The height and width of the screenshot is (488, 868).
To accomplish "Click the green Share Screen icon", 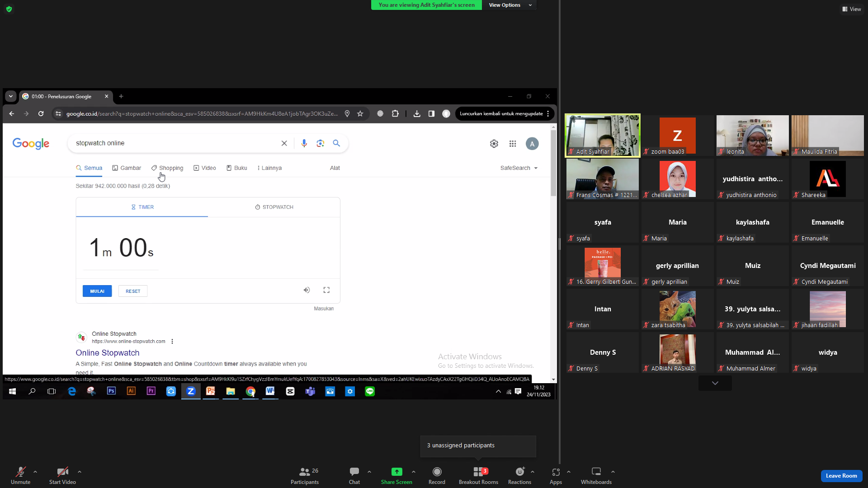I will [396, 472].
